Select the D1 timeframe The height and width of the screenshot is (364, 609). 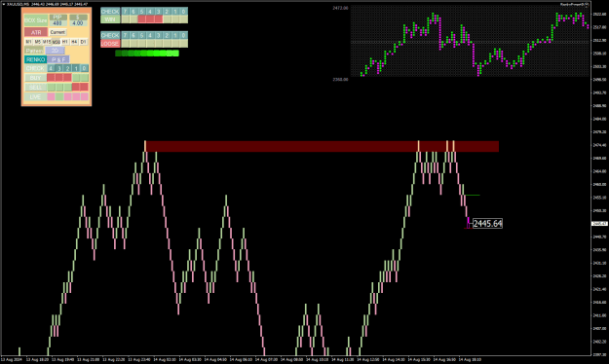pos(83,42)
